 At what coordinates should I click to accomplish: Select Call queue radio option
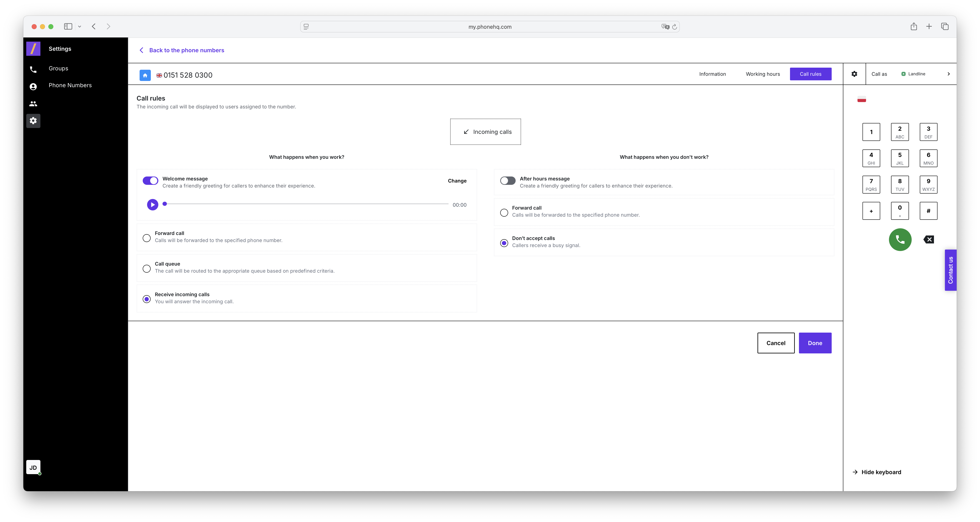tap(146, 269)
